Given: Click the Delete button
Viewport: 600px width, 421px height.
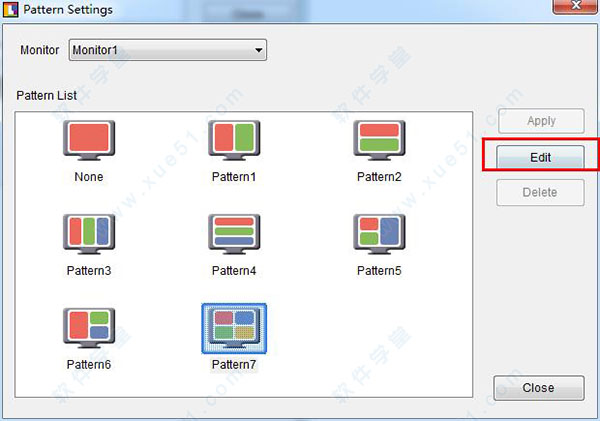Looking at the screenshot, I should point(540,192).
